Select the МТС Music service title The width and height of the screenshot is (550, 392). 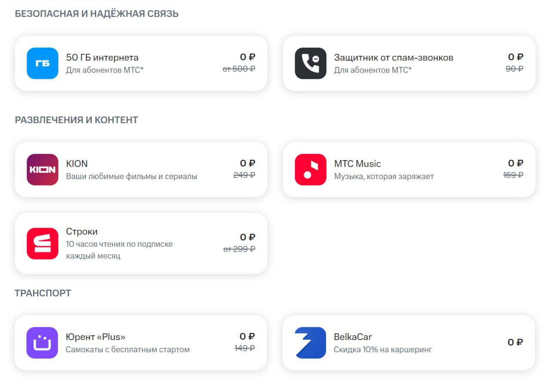click(x=357, y=164)
